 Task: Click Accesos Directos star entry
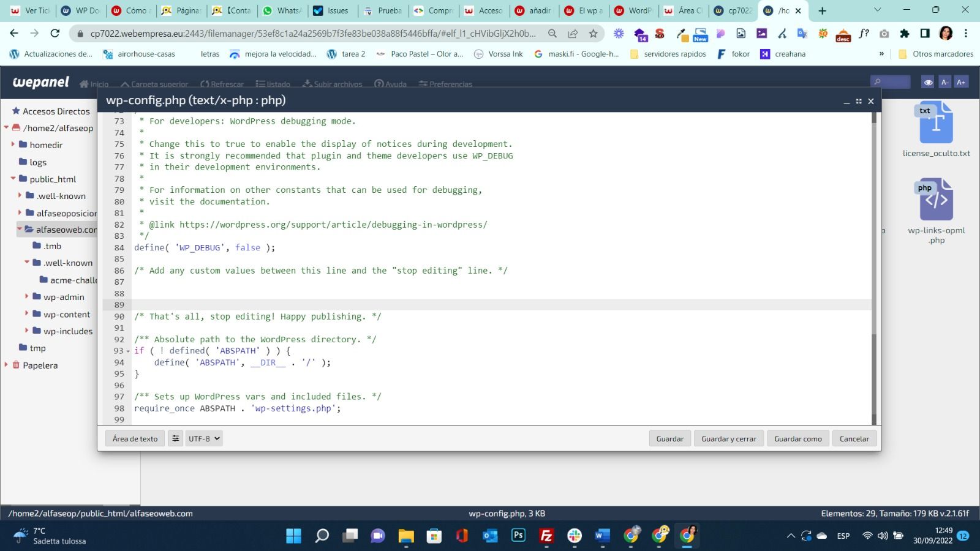click(51, 111)
